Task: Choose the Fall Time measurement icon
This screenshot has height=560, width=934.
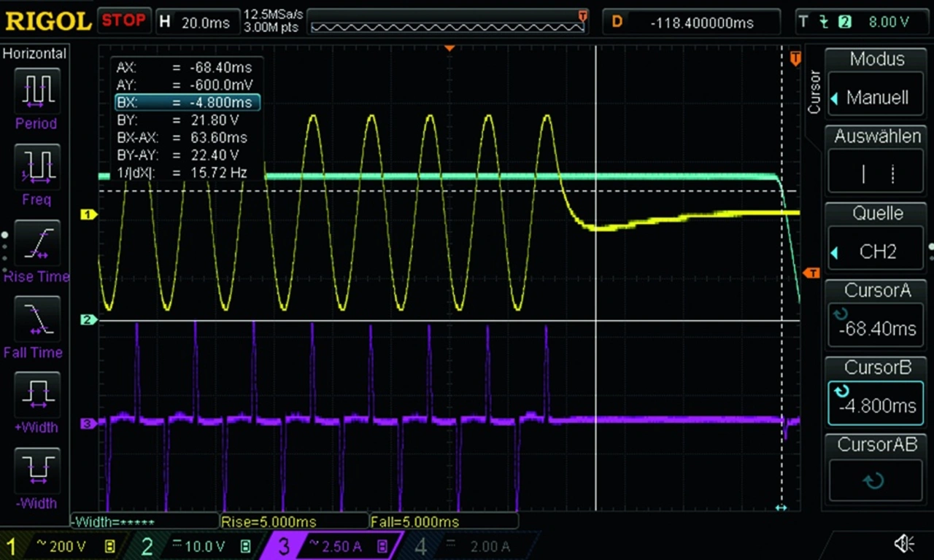Action: (36, 319)
